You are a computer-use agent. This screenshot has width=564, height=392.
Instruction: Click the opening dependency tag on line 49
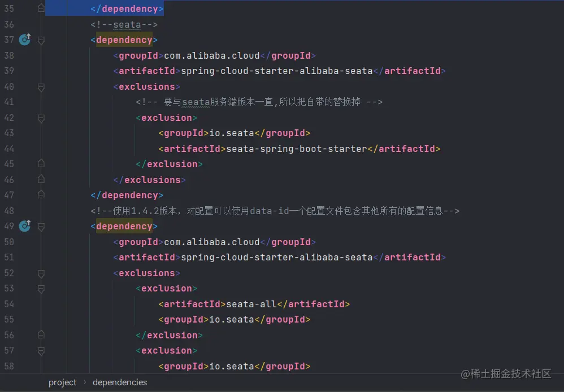[124, 226]
